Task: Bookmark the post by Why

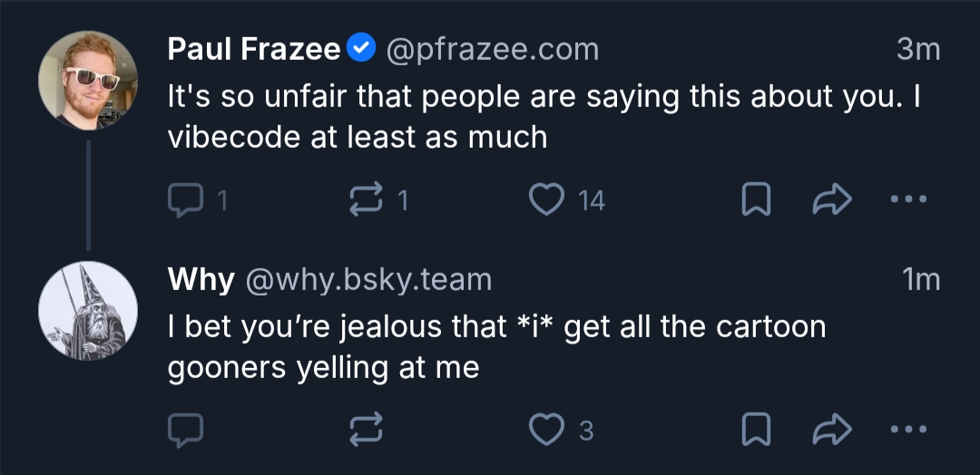Action: 756,431
